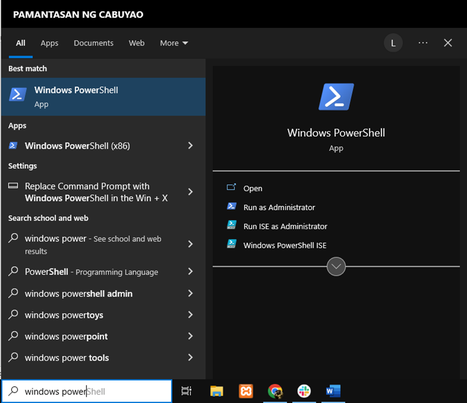Expand the More filter dropdown
This screenshot has height=403, width=467.
[x=174, y=43]
